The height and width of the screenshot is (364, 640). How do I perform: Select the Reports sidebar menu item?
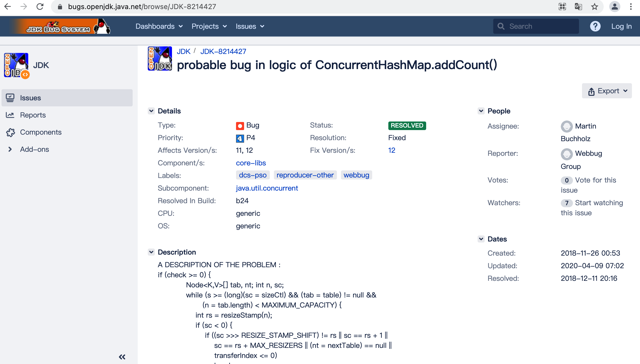tap(33, 115)
